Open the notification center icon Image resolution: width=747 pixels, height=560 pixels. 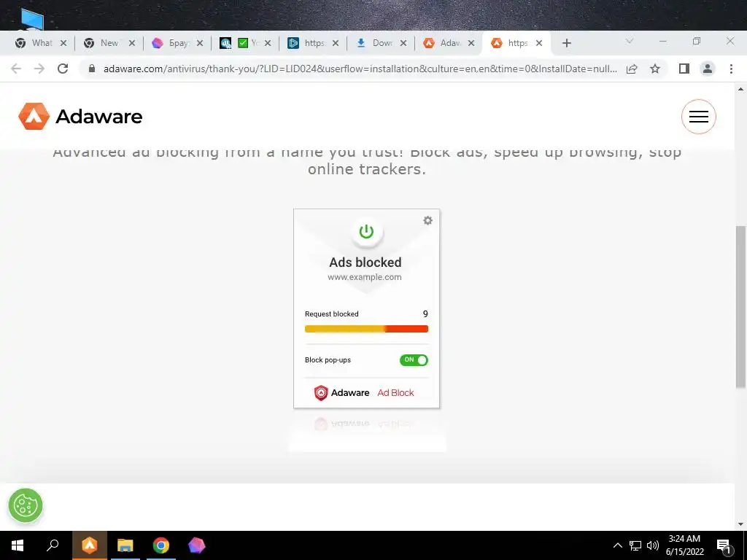(x=724, y=546)
